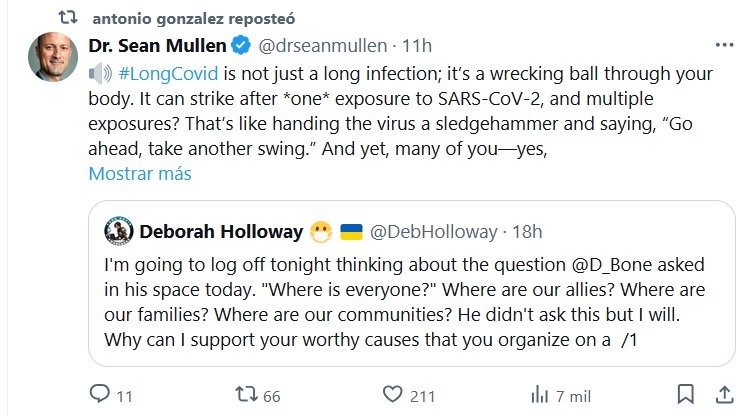Open the quoted tweet text body
Image resolution: width=748 pixels, height=416 pixels.
click(400, 302)
